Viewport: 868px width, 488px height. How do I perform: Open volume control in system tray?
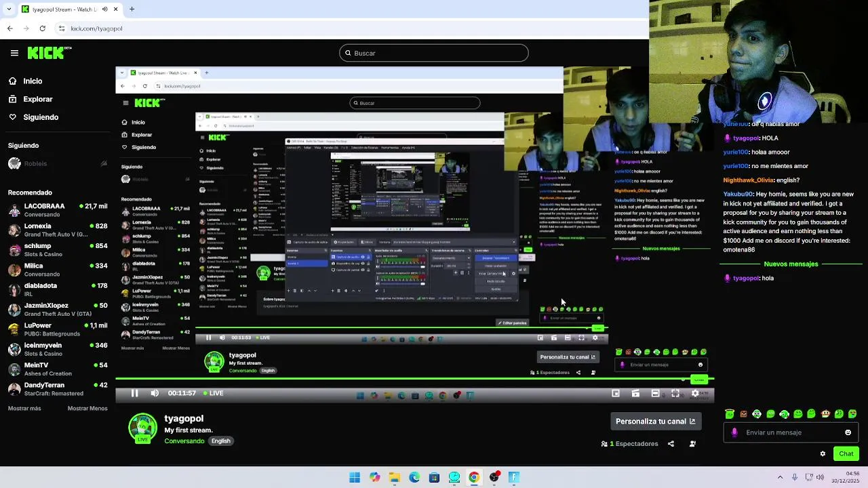point(820,477)
